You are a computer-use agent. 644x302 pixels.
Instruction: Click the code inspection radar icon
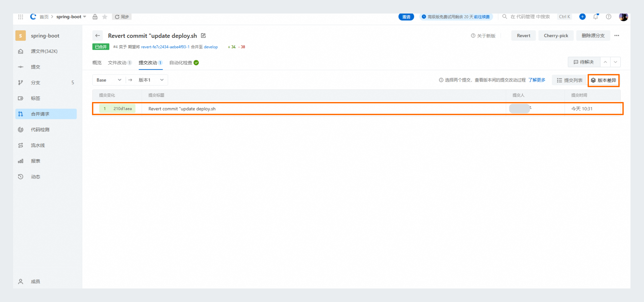point(21,130)
